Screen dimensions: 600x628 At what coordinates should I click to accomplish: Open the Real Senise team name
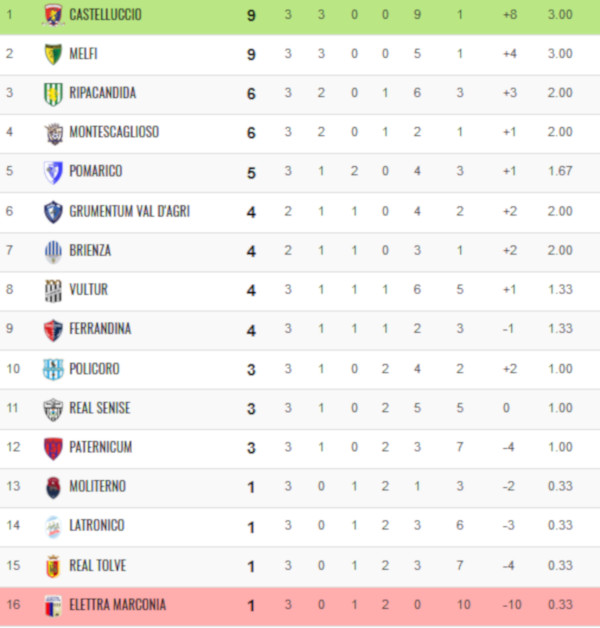click(x=100, y=408)
